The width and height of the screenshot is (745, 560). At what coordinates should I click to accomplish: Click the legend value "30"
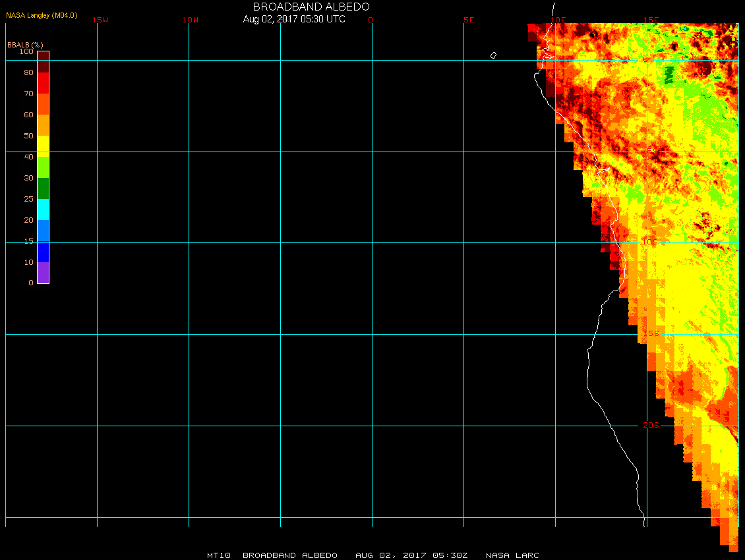pos(29,178)
